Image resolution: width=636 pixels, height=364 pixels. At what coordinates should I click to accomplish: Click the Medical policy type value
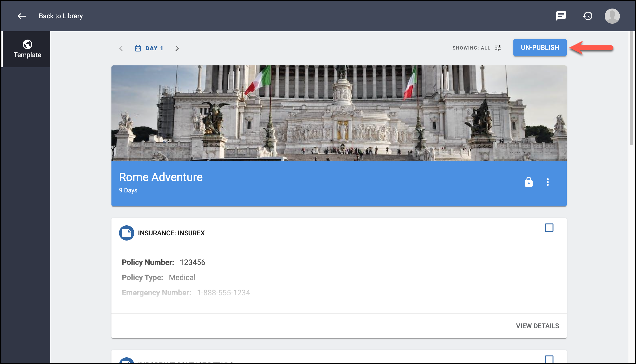(182, 278)
